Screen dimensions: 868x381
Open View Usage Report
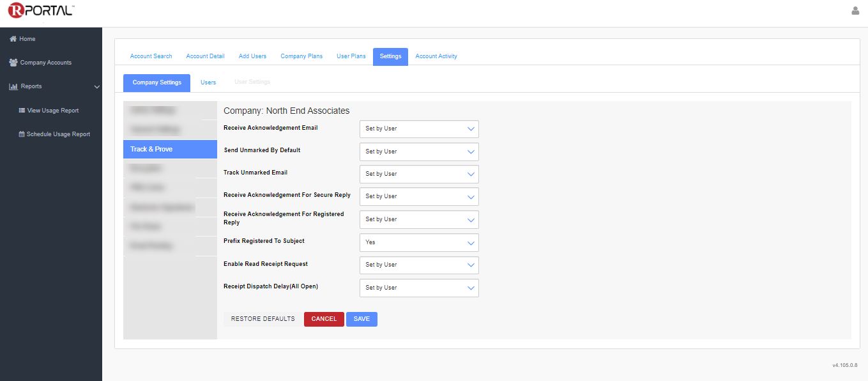click(52, 111)
